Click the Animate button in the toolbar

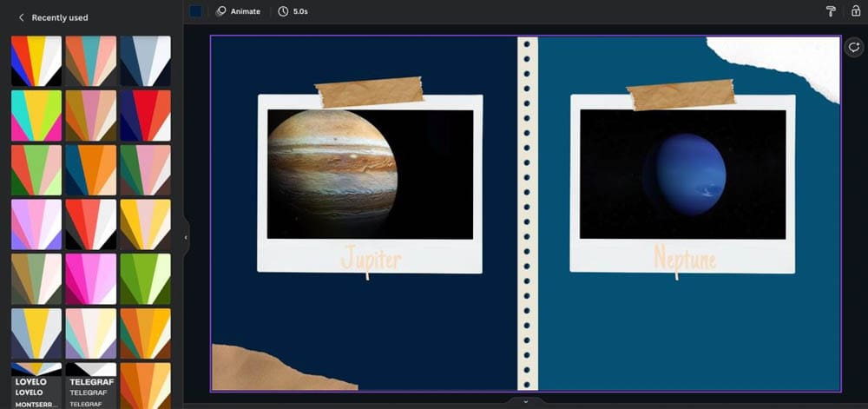(x=238, y=11)
